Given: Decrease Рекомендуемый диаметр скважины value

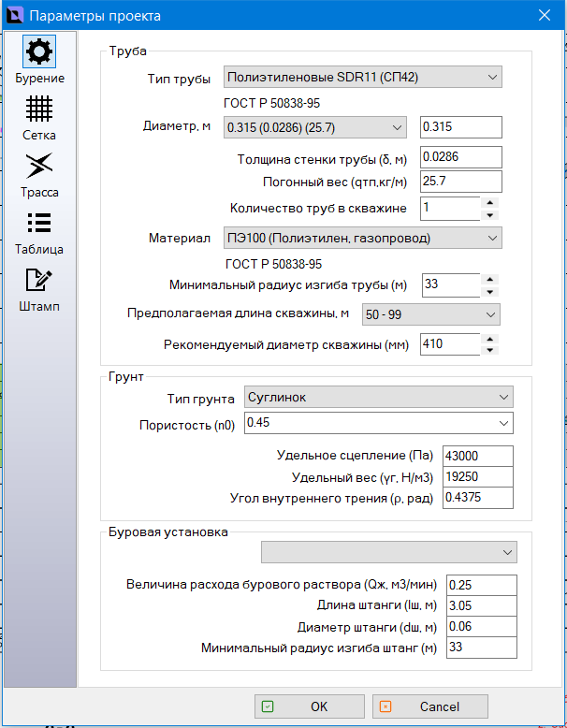Looking at the screenshot, I should (x=490, y=350).
